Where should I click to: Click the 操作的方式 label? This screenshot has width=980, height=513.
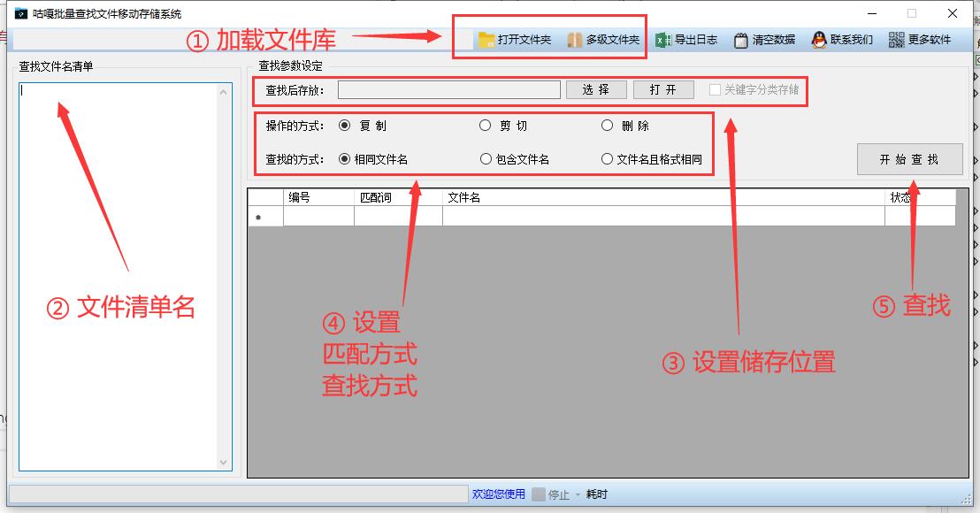coord(295,126)
